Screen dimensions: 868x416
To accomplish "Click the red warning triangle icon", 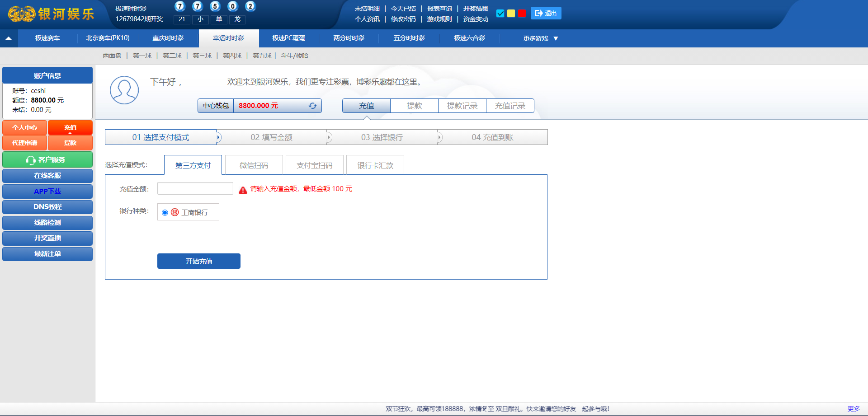I will [243, 190].
